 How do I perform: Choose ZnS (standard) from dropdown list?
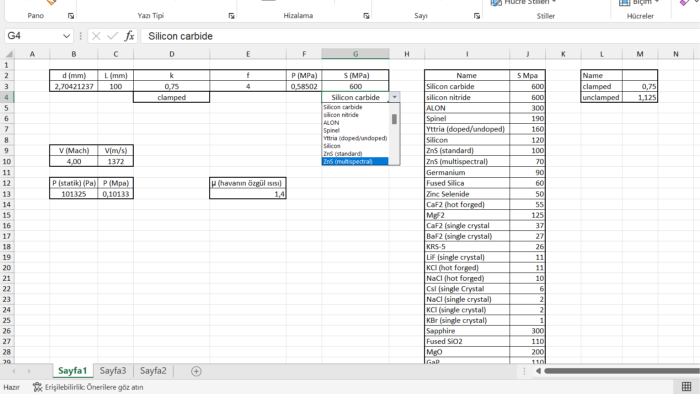click(355, 153)
